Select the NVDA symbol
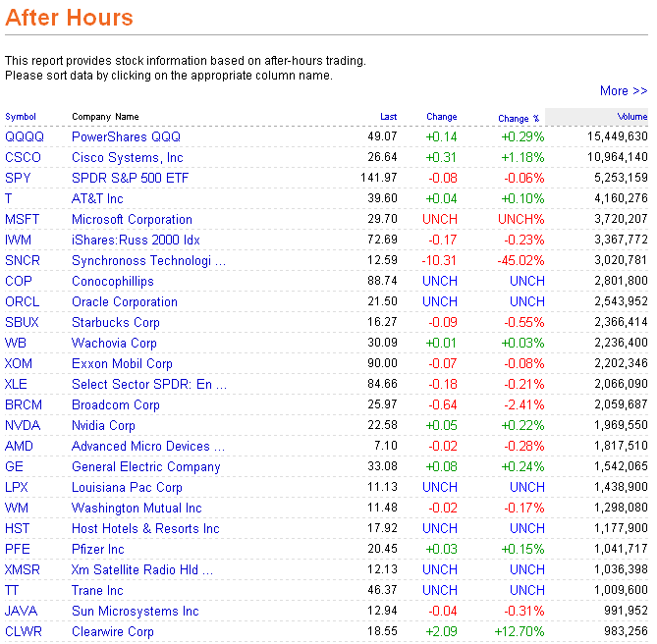This screenshot has height=644, width=657. pos(23,425)
